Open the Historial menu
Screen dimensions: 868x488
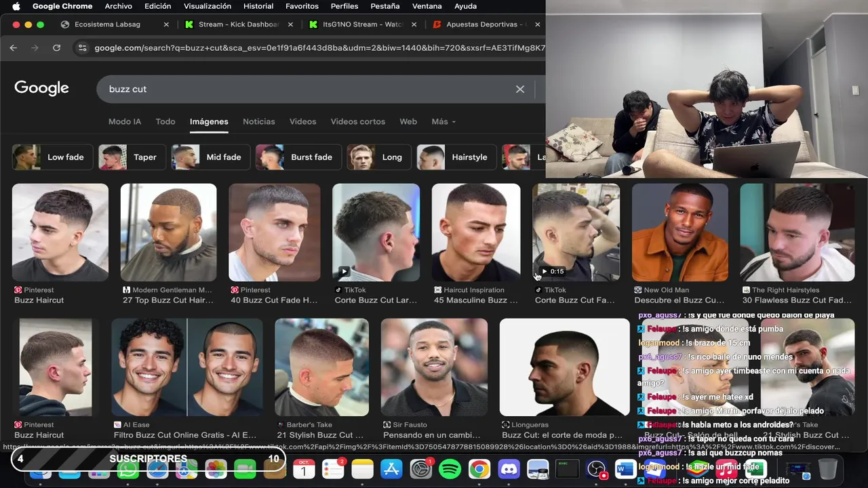pos(258,6)
